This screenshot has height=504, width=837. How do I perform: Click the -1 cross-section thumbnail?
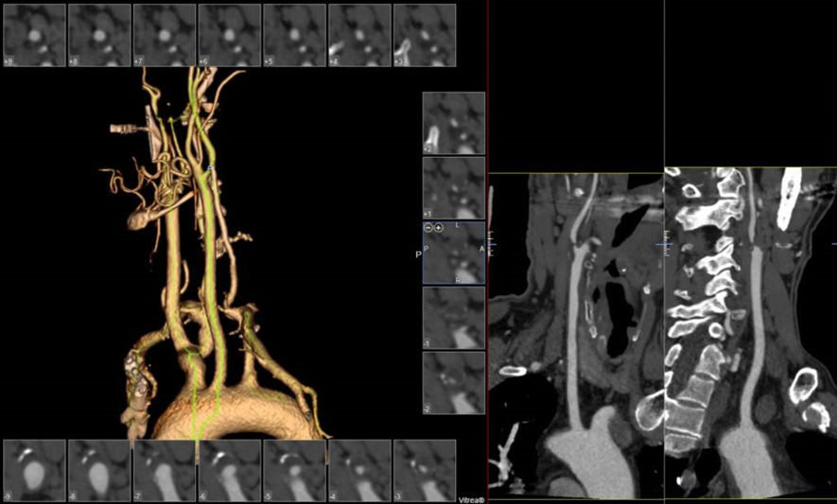click(x=453, y=318)
